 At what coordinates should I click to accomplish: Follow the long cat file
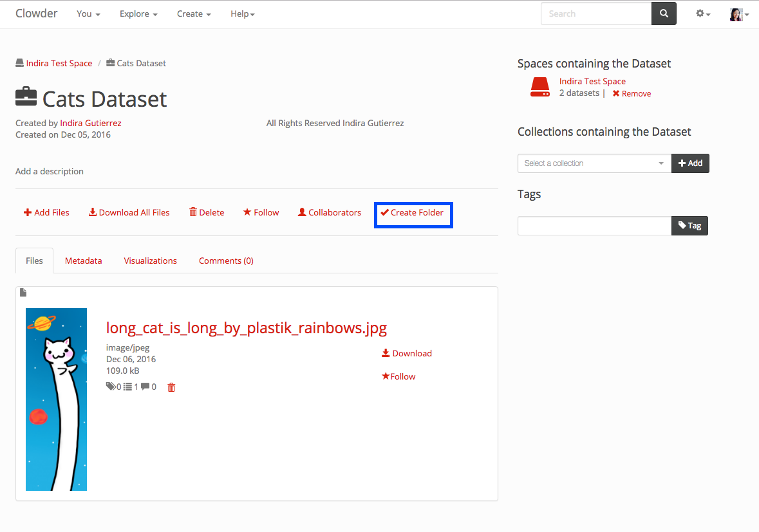pos(398,376)
